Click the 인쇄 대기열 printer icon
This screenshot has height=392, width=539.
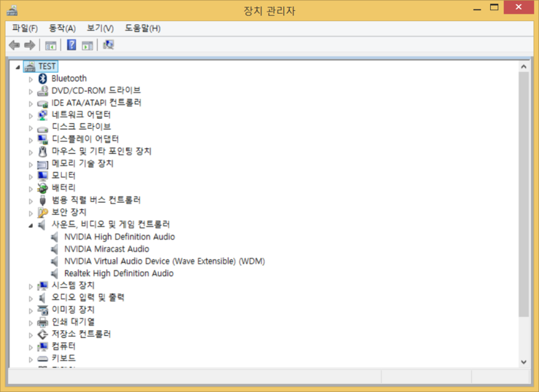43,322
